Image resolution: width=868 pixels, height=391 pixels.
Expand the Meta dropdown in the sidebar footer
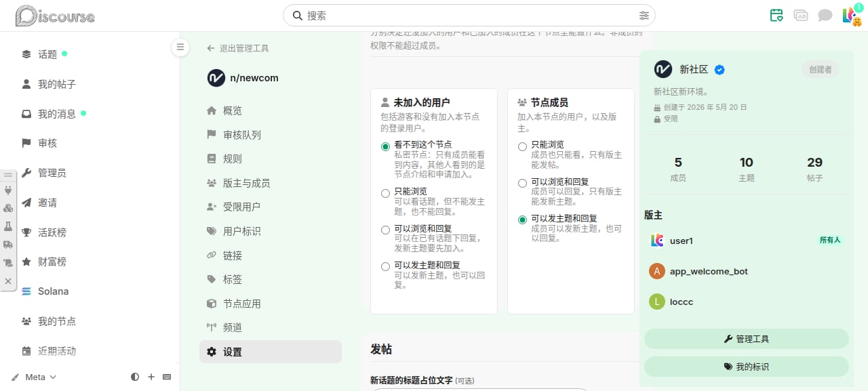point(34,377)
